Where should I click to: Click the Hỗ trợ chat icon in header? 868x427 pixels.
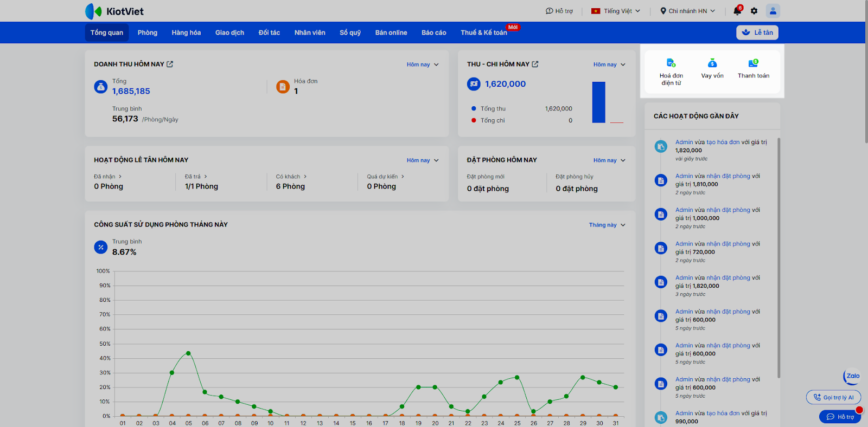coord(549,11)
